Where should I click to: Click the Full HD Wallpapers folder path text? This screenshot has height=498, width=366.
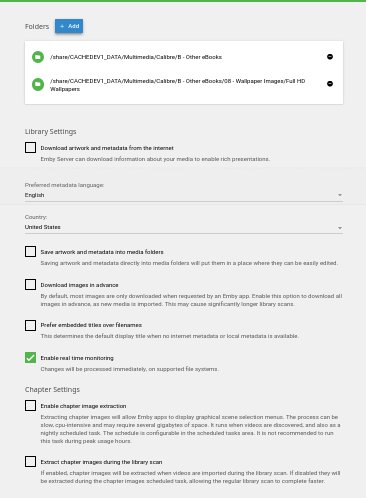178,85
